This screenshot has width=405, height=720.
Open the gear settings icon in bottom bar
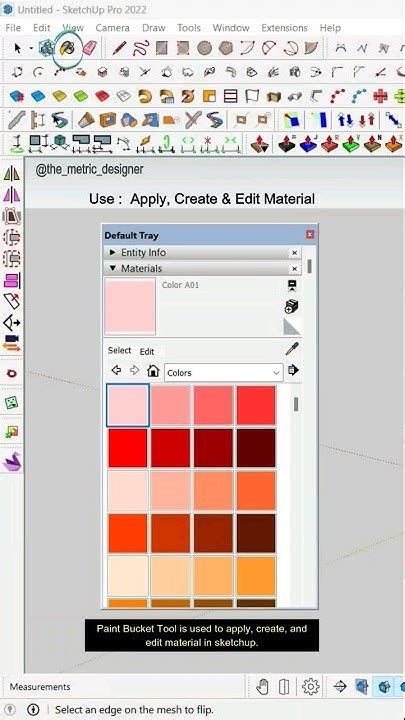311,687
